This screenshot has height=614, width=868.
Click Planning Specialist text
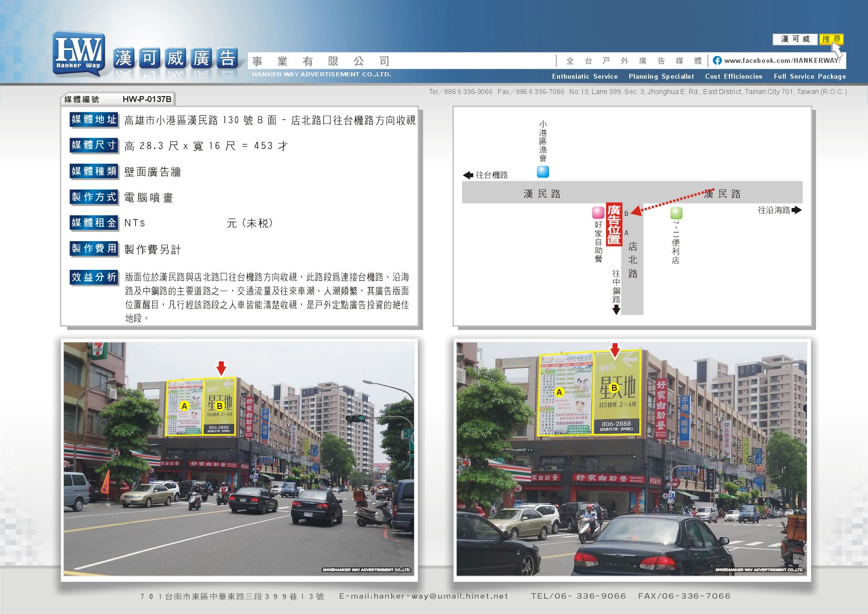click(x=662, y=76)
